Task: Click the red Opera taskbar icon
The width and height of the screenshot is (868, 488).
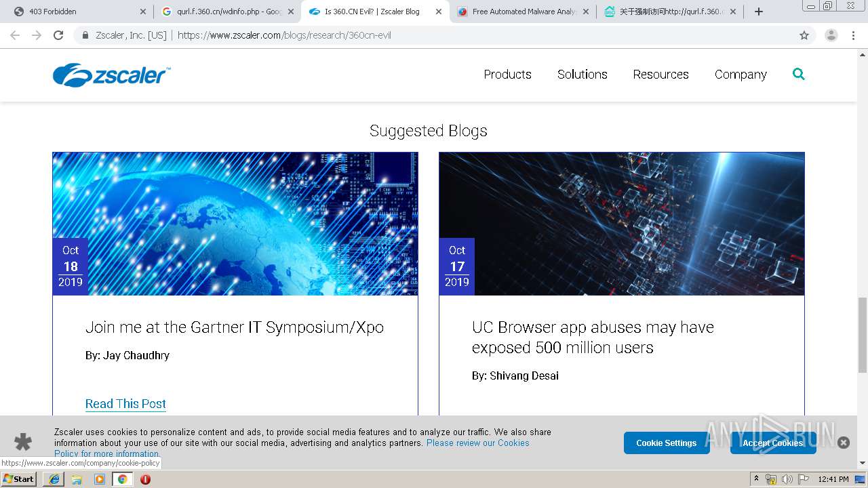Action: [145, 479]
